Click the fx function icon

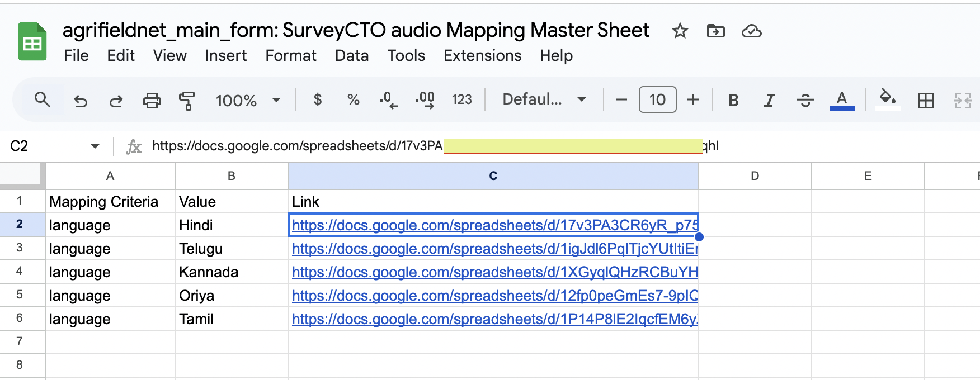(x=133, y=147)
